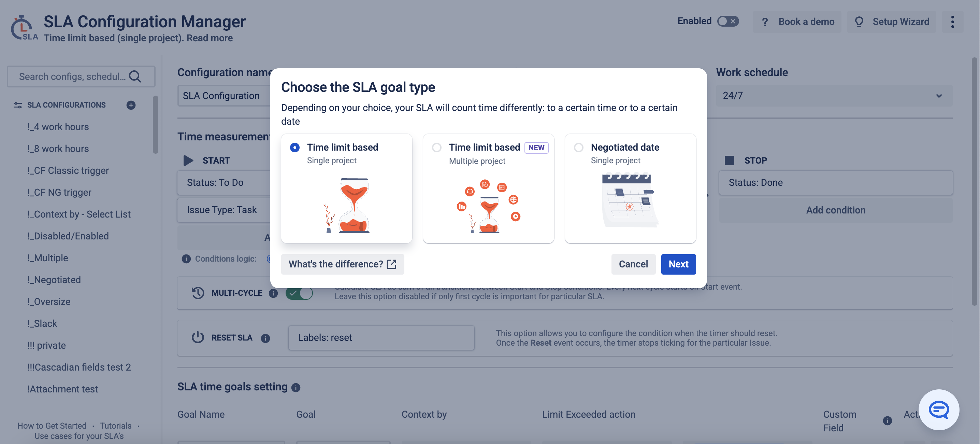The image size is (980, 444).
Task: Open the What's the difference? link
Action: coord(342,264)
